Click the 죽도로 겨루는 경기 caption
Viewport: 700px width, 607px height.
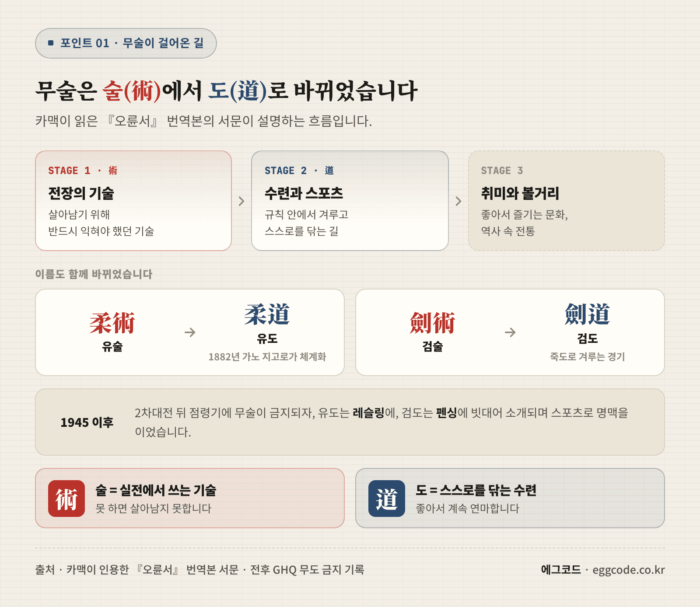[588, 357]
